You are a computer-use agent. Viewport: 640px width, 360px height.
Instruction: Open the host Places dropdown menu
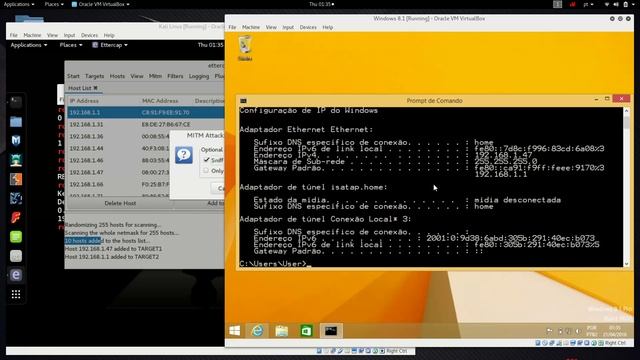coord(54,4)
